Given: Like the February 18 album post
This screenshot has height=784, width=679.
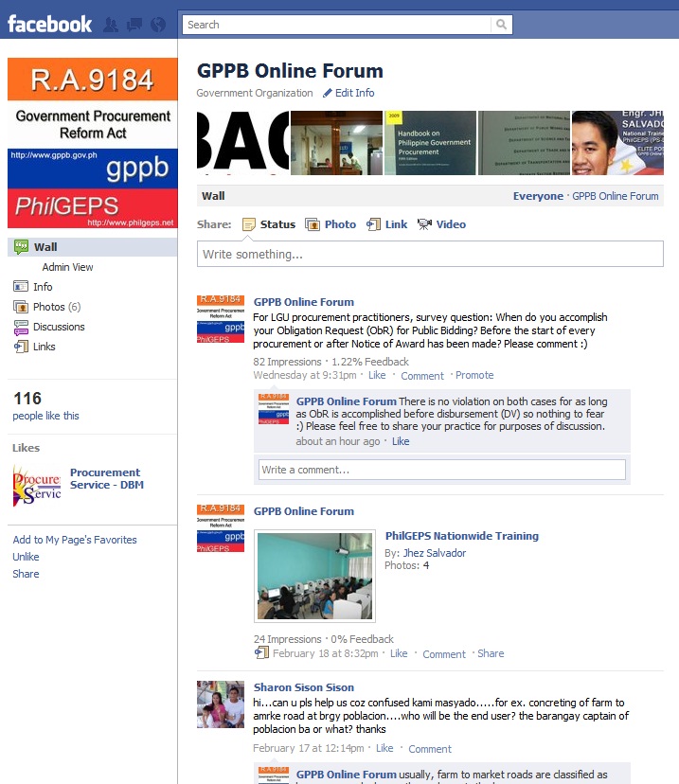Looking at the screenshot, I should pos(399,653).
